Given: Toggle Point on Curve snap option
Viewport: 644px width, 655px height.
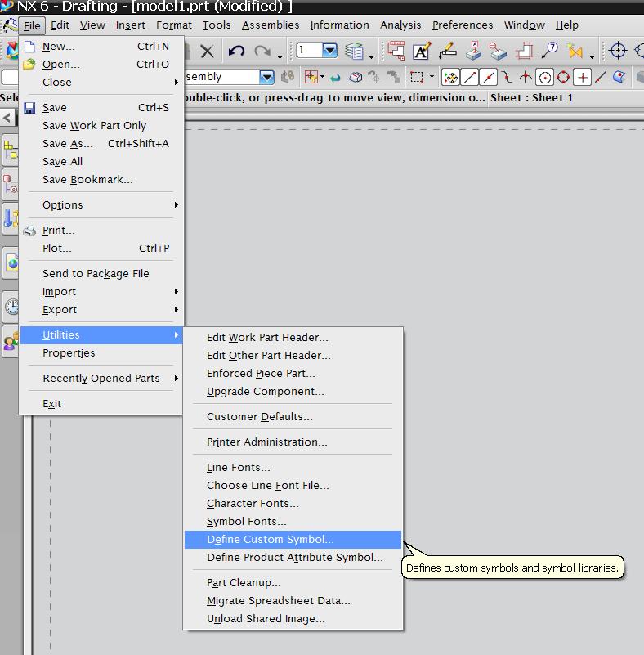Looking at the screenshot, I should pos(600,78).
